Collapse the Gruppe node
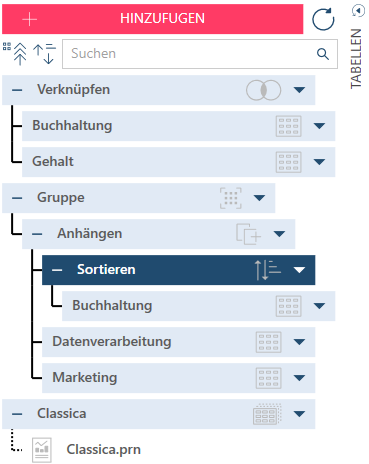Viewport: 369px width, 464px height. pos(17,198)
